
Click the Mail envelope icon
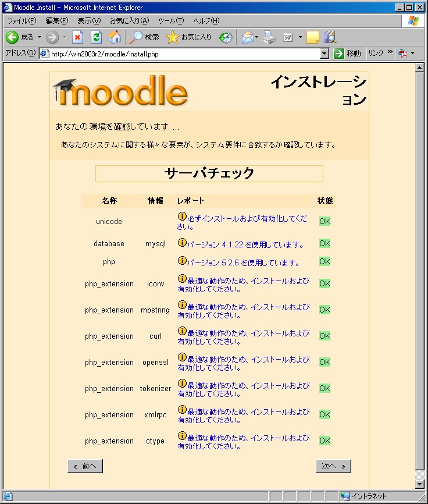(248, 37)
